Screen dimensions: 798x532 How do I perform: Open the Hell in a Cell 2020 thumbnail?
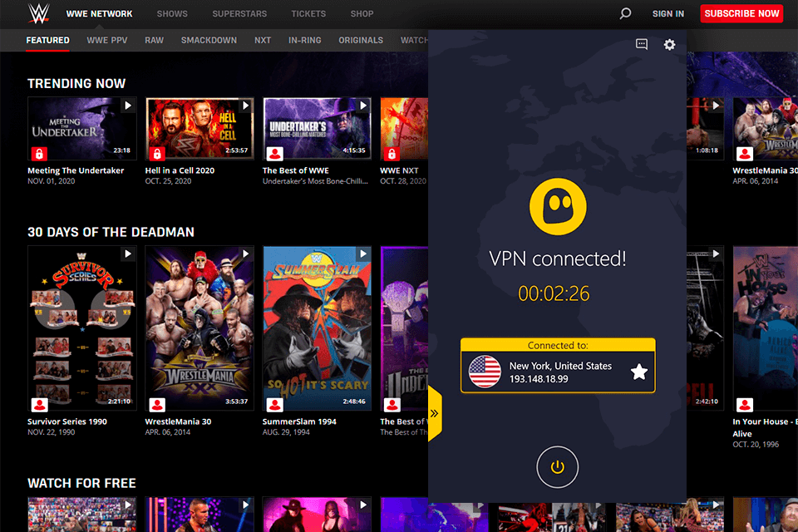[x=199, y=129]
